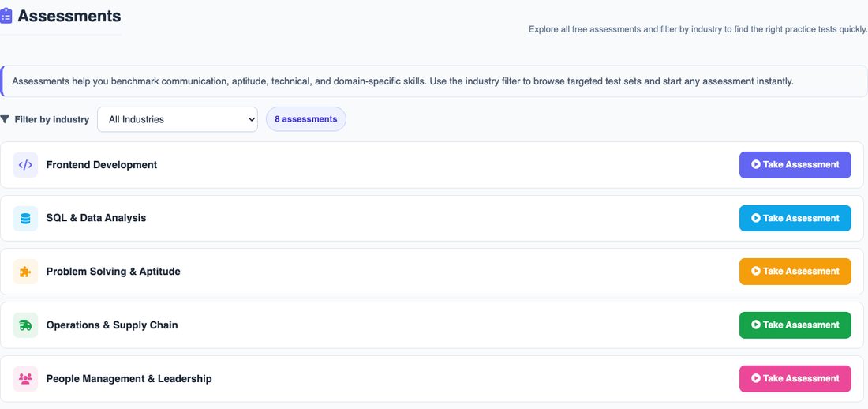
Task: Open the All Industries dropdown
Action: (177, 119)
